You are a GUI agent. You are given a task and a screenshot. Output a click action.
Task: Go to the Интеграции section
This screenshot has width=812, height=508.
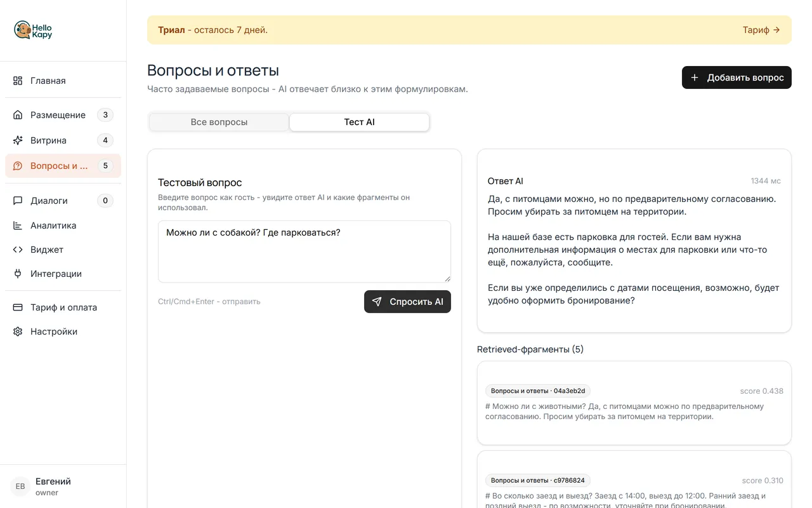click(63, 274)
